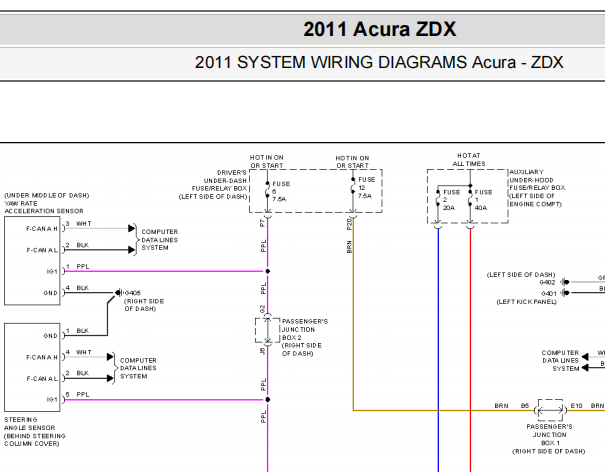This screenshot has width=605, height=472.
Task: Click the G405 ground symbol
Action: click(118, 293)
